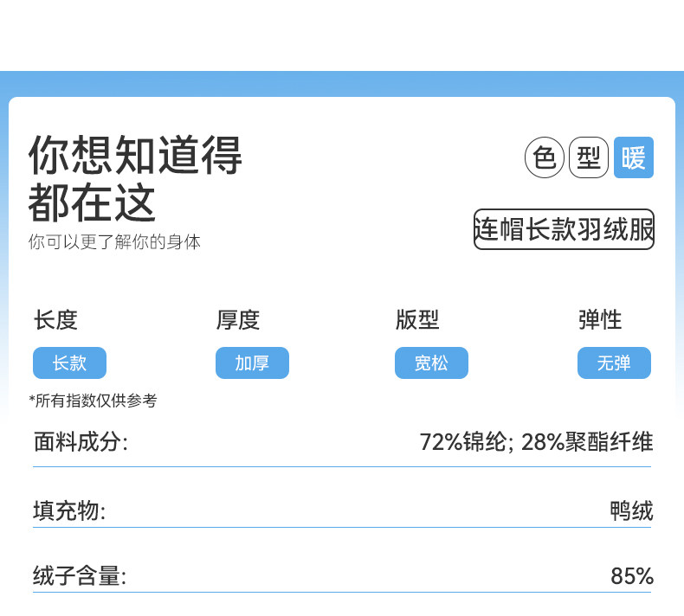Tap the blue 暖 badge
Screen dimensions: 684x616
(634, 157)
